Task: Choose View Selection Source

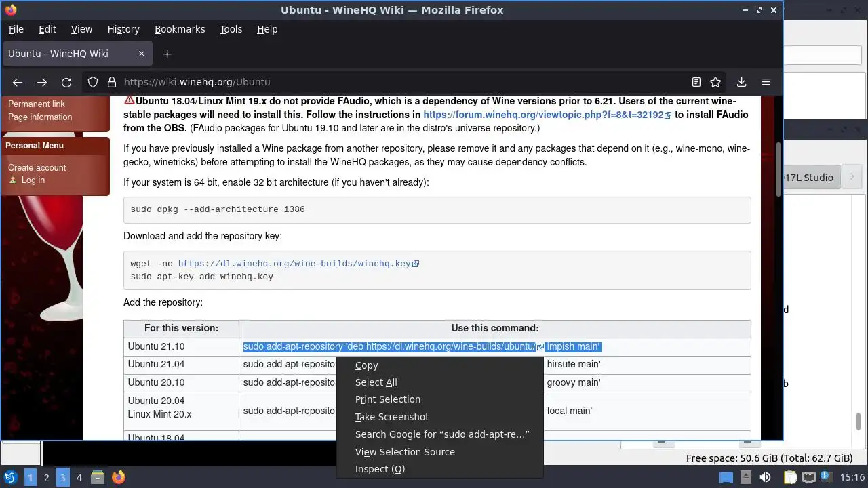Action: click(440, 452)
